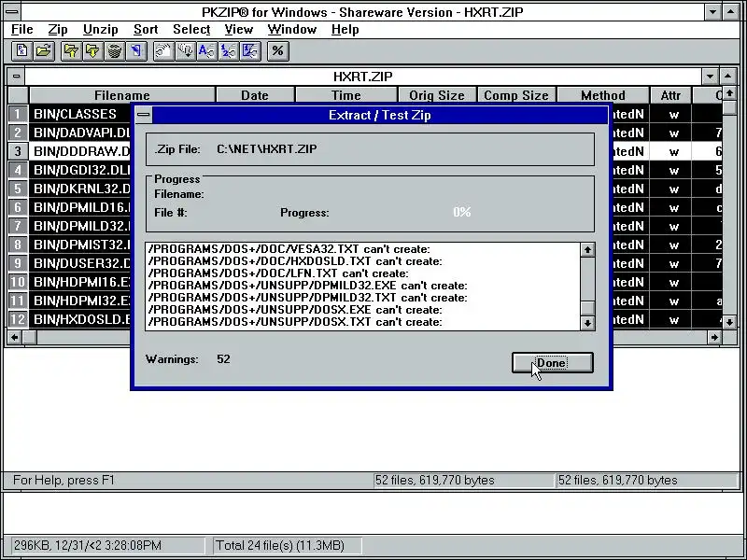This screenshot has height=560, width=747.
Task: Select row number 12 header
Action: pos(18,319)
